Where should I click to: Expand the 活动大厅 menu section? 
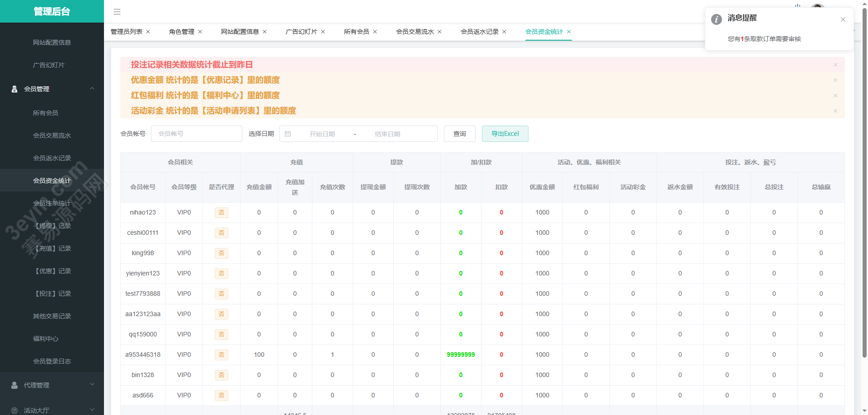92,410
